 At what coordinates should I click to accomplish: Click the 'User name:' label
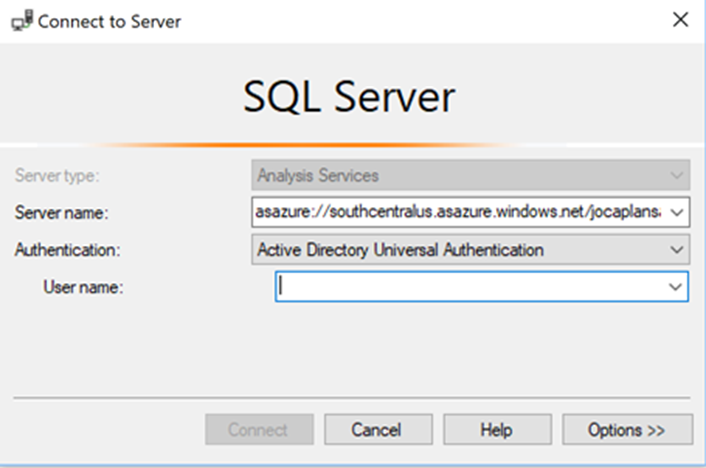click(83, 287)
